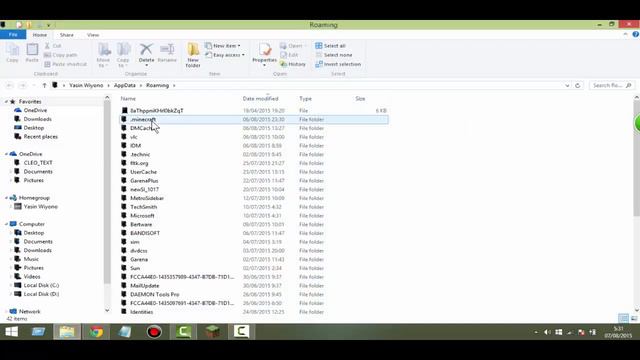This screenshot has height=360, width=640.
Task: Open the File menu tab
Action: pyautogui.click(x=13, y=35)
